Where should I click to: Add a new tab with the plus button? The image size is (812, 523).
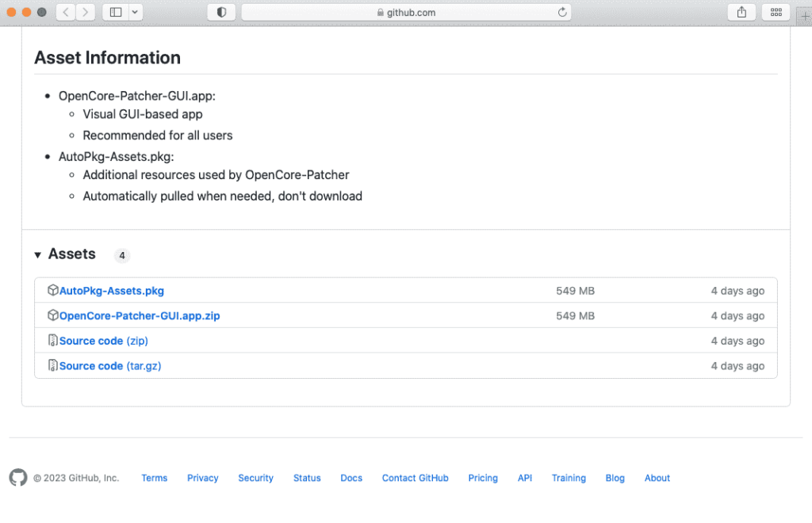coord(805,16)
